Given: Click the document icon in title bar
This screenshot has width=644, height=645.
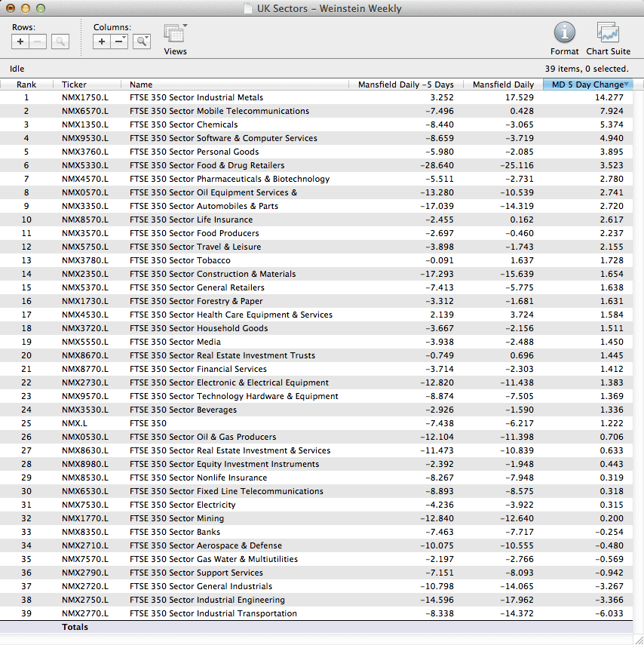Looking at the screenshot, I should (248, 9).
